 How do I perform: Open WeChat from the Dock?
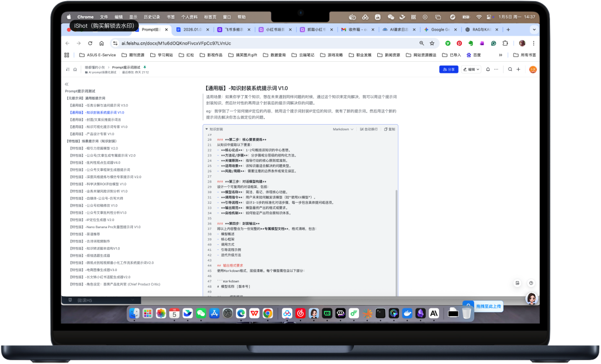(x=201, y=313)
